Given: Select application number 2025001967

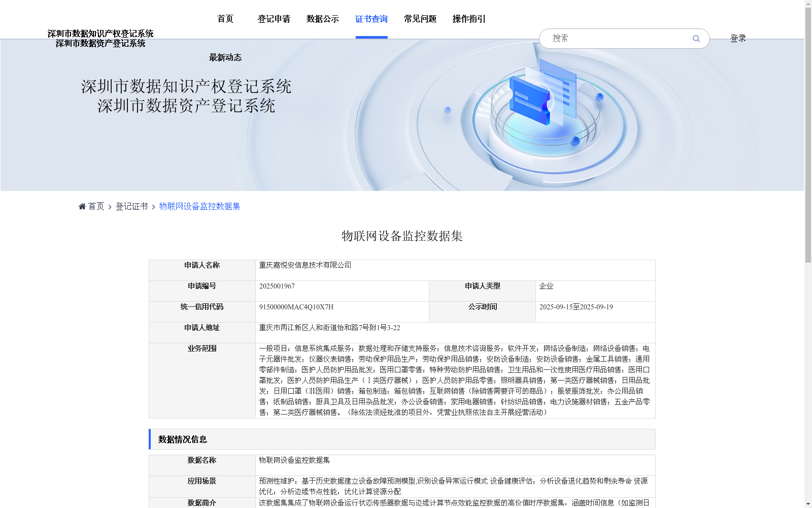Looking at the screenshot, I should (x=277, y=286).
